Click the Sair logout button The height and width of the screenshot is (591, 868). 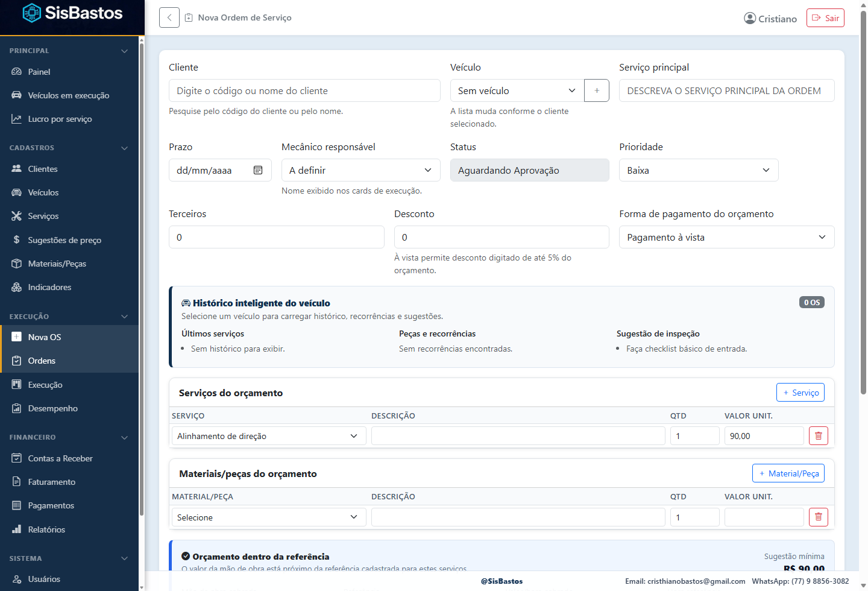pos(825,18)
